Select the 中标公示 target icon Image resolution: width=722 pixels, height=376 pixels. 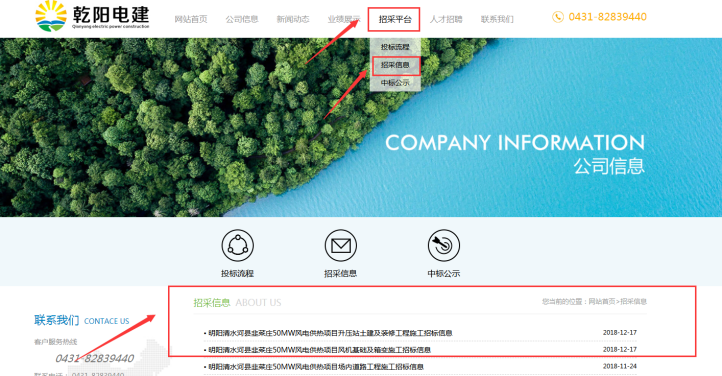[443, 245]
